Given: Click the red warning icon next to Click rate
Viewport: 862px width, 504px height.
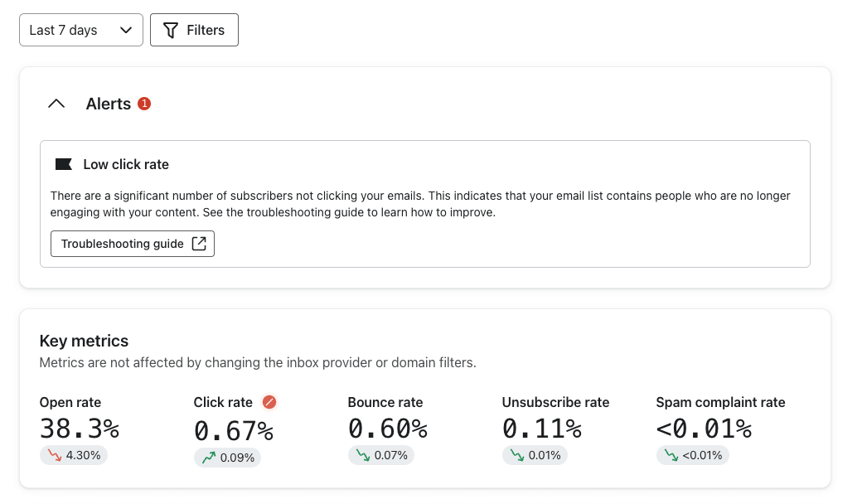Looking at the screenshot, I should point(269,402).
